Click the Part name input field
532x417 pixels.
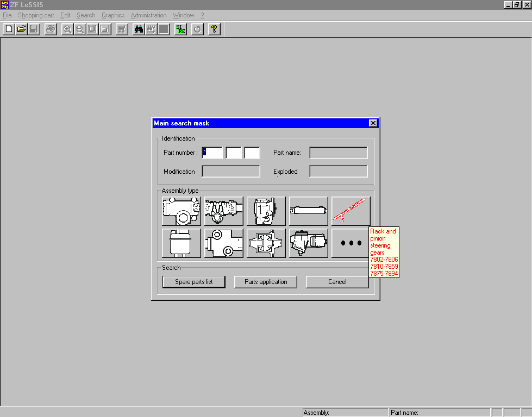coord(338,153)
